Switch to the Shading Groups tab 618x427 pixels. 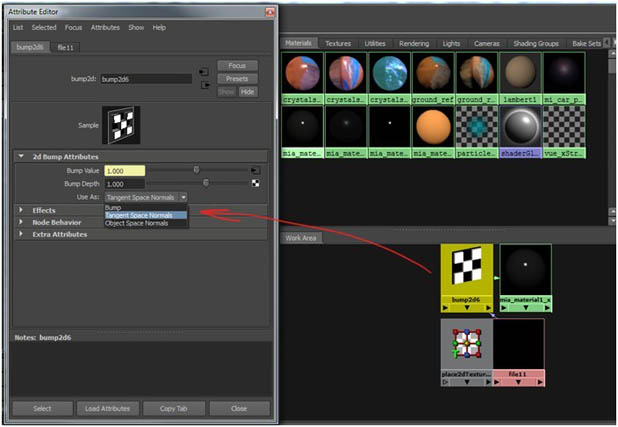[536, 43]
